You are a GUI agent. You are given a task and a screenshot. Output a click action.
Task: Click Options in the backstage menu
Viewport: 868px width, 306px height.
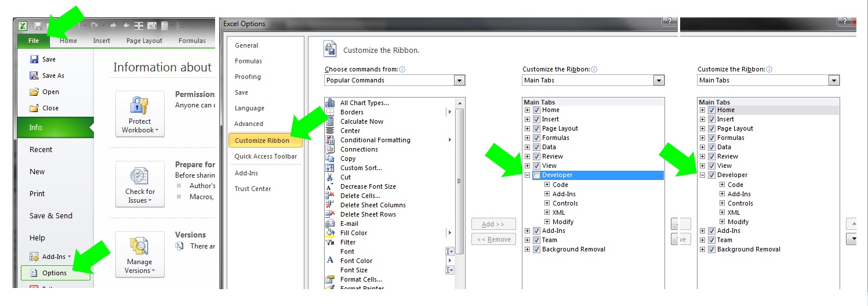click(55, 273)
